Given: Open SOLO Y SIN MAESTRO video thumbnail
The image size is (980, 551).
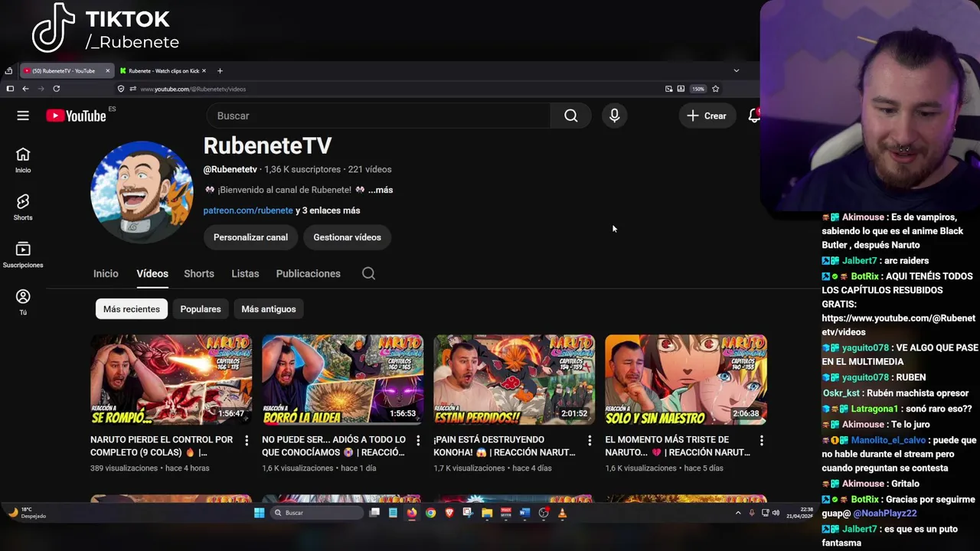Looking at the screenshot, I should [685, 380].
